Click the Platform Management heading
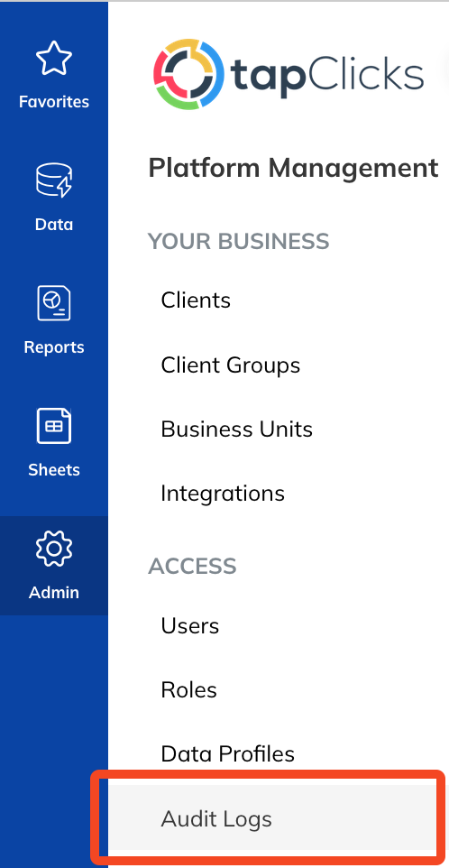The image size is (449, 868). click(x=294, y=168)
